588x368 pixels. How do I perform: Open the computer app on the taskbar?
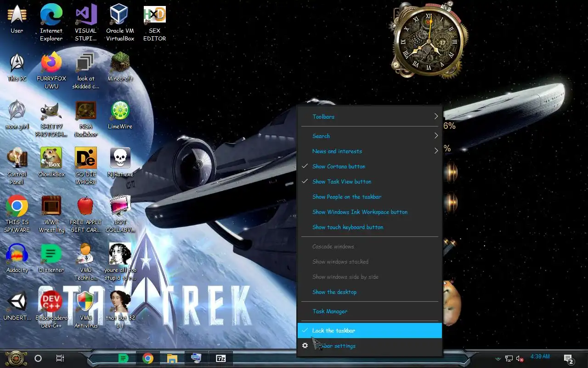pyautogui.click(x=196, y=358)
